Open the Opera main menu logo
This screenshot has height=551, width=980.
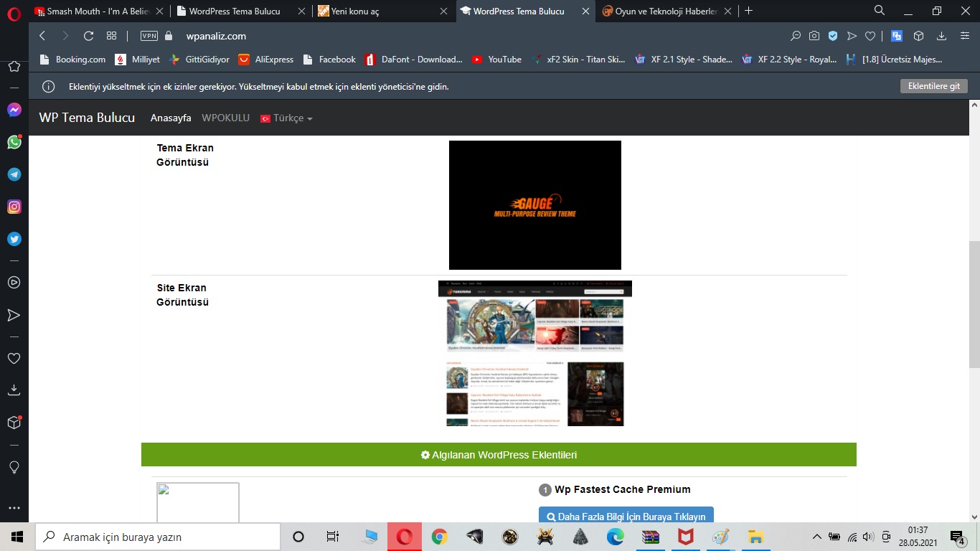point(14,12)
